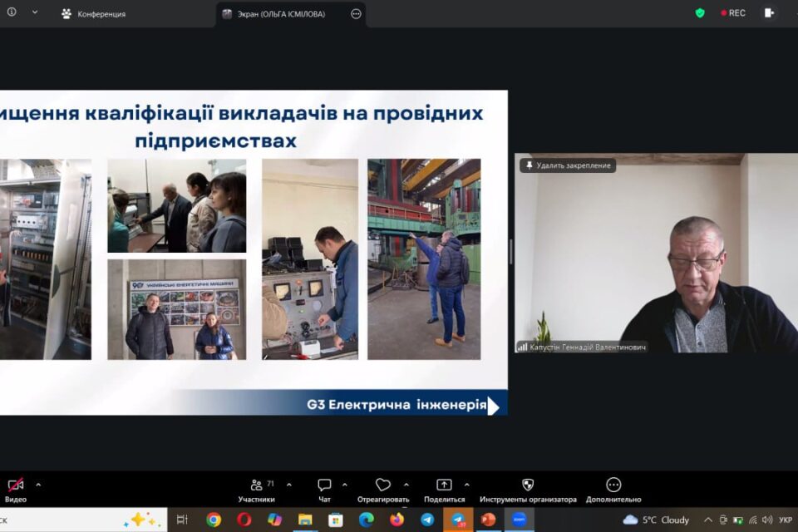Screen dimensions: 798x532
Task: Open File Explorer from the taskbar
Action: tap(305, 520)
